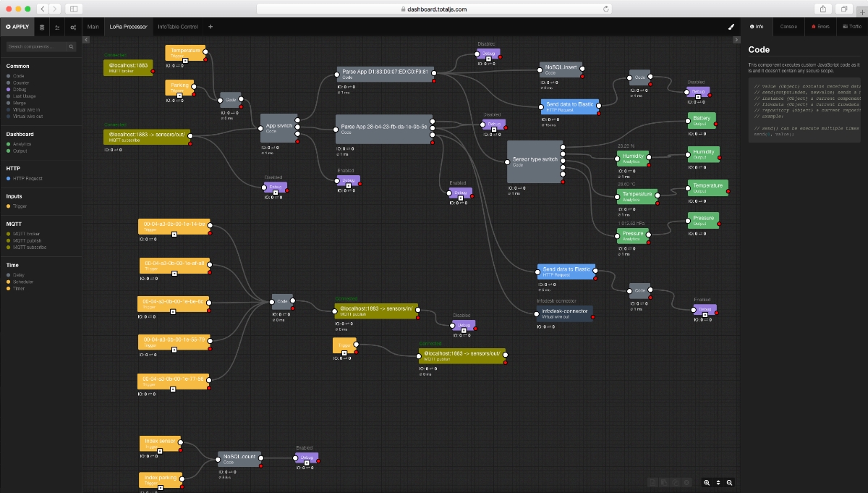The image size is (868, 493).
Task: Click the search magnifier in components panel
Action: 71,46
